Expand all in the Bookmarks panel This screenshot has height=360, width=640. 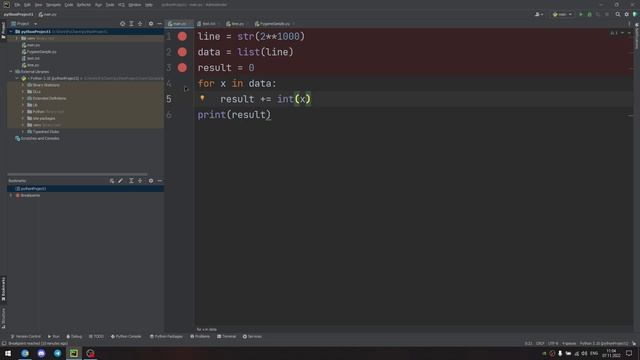pos(131,180)
